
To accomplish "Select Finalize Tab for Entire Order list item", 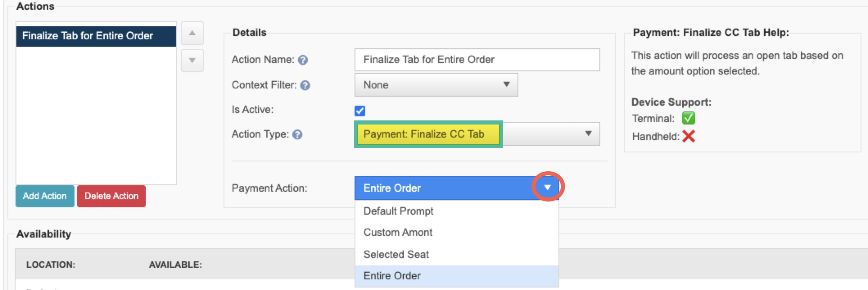I will coord(96,36).
